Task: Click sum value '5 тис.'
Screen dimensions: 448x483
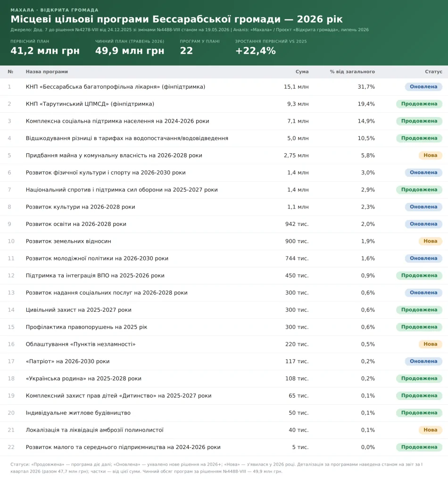Action: (300, 447)
